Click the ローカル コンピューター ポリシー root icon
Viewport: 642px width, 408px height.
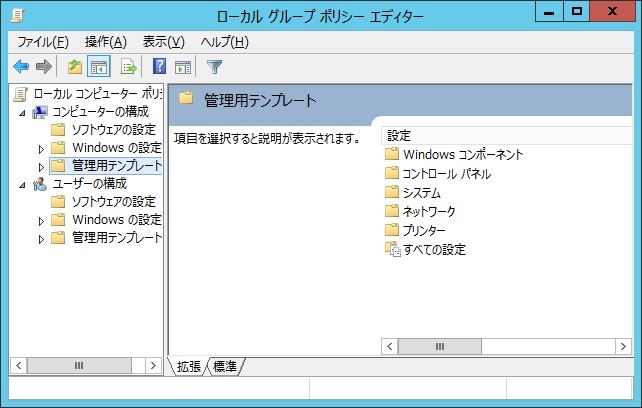coord(21,94)
